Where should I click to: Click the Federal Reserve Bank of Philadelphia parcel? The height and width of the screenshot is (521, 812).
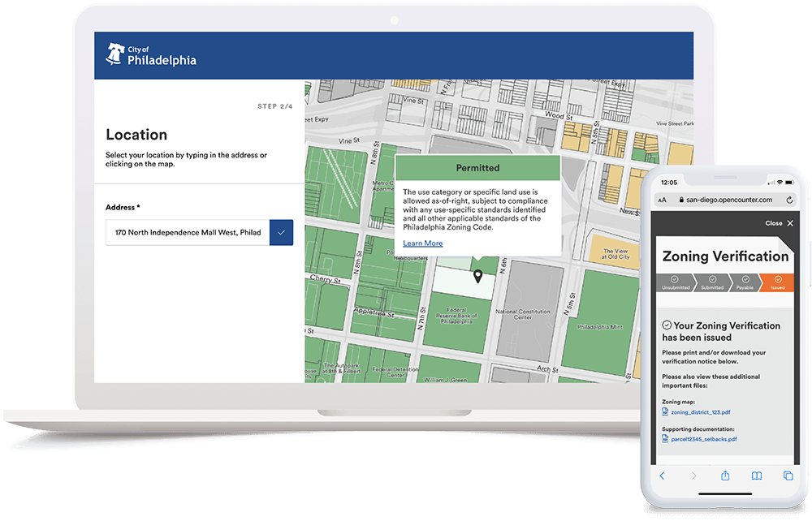pyautogui.click(x=456, y=322)
